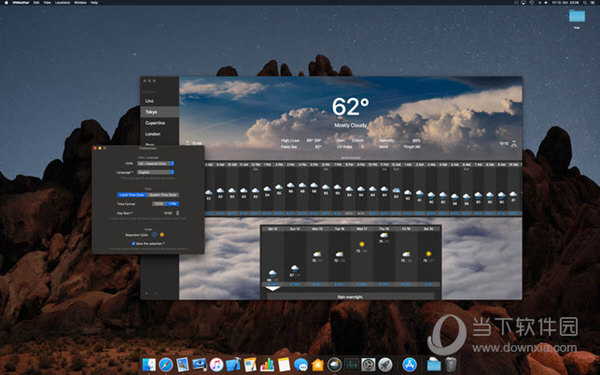
Task: Open the Edit menu
Action: 36,2
